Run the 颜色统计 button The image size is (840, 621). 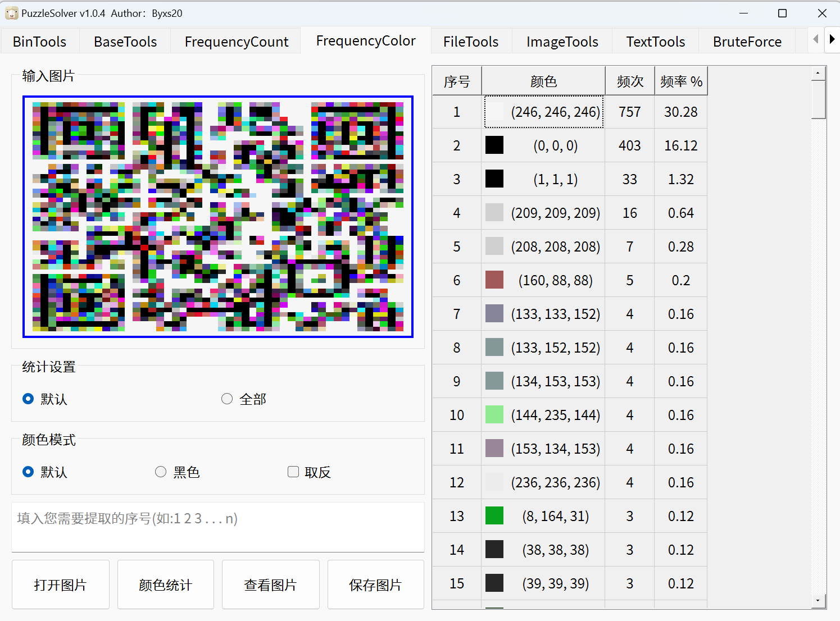166,585
